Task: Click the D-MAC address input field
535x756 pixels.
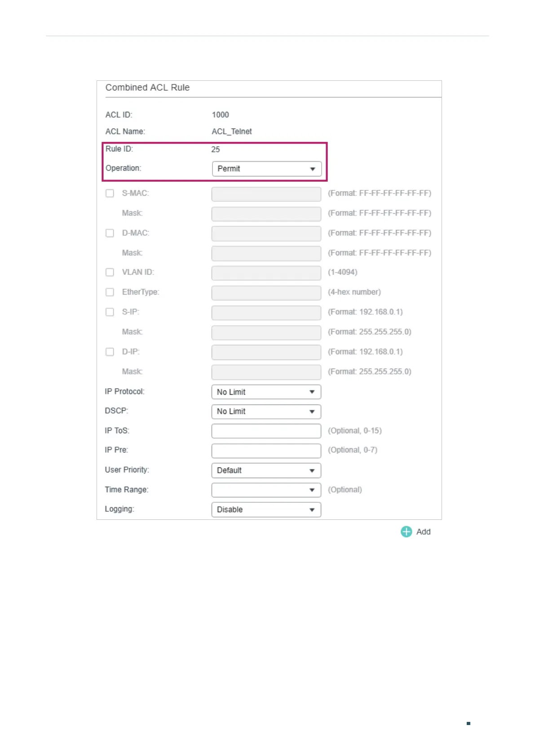Action: (266, 233)
